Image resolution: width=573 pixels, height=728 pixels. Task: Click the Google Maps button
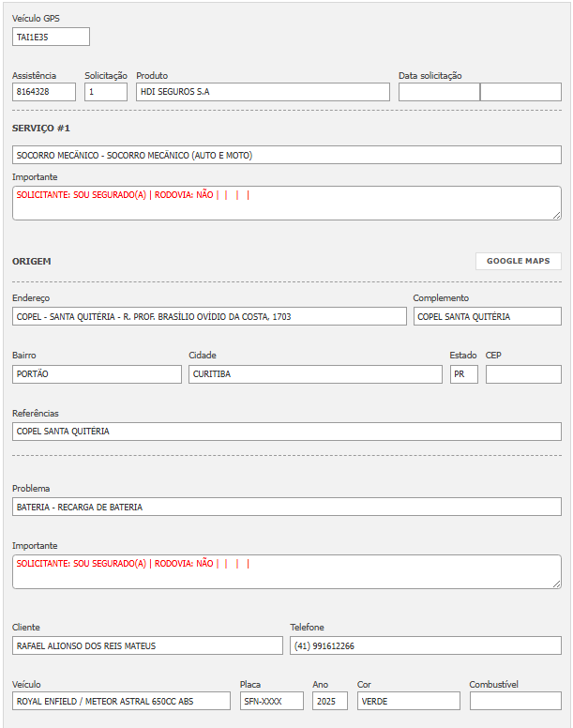(x=518, y=261)
